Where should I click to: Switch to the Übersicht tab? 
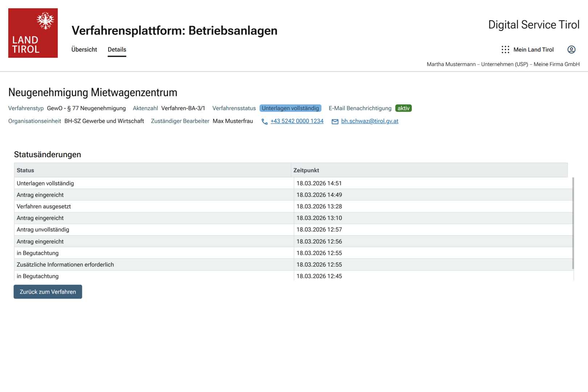point(84,50)
